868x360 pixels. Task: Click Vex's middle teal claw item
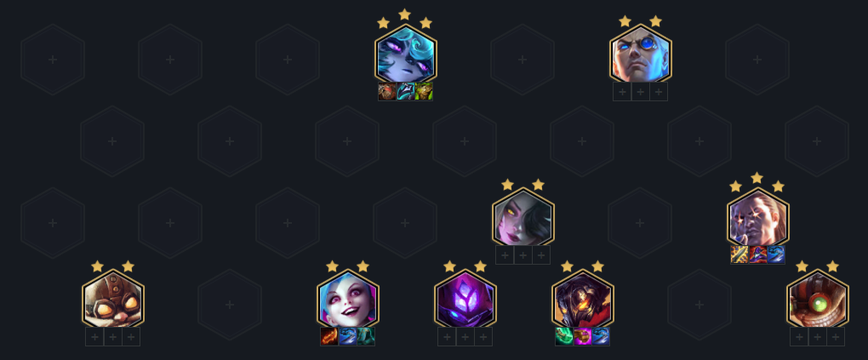(406, 91)
